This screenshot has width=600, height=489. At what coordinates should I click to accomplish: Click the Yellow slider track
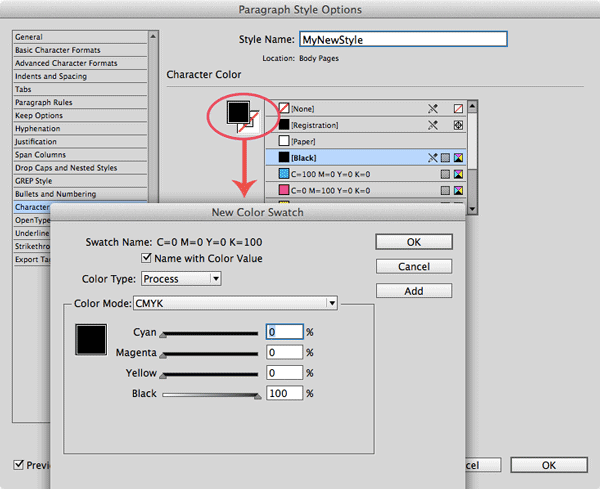pyautogui.click(x=210, y=375)
